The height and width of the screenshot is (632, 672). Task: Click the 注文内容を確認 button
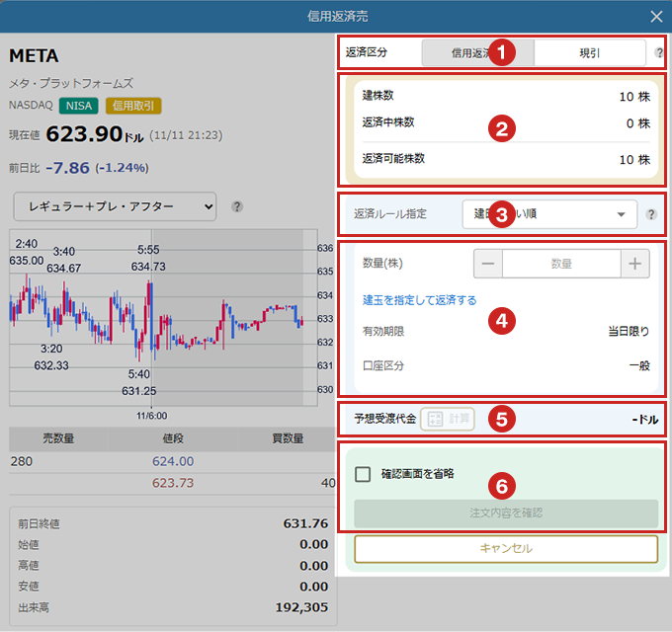point(506,513)
